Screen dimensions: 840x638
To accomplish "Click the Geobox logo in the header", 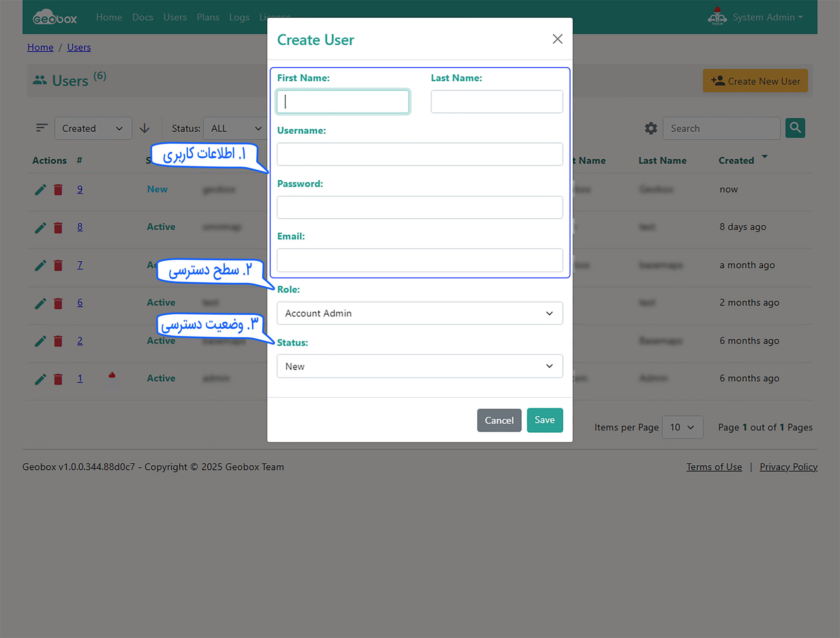I will [x=55, y=17].
